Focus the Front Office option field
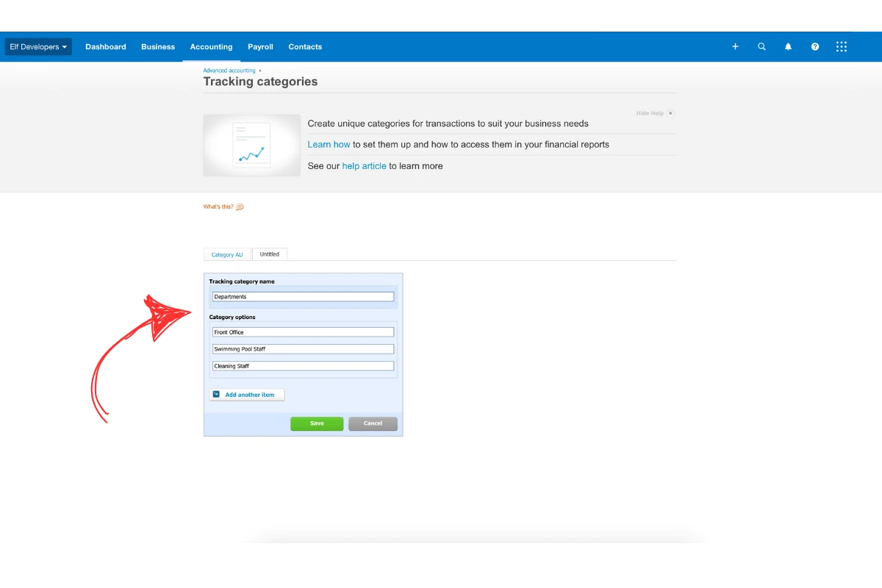This screenshot has width=882, height=588. pos(303,332)
